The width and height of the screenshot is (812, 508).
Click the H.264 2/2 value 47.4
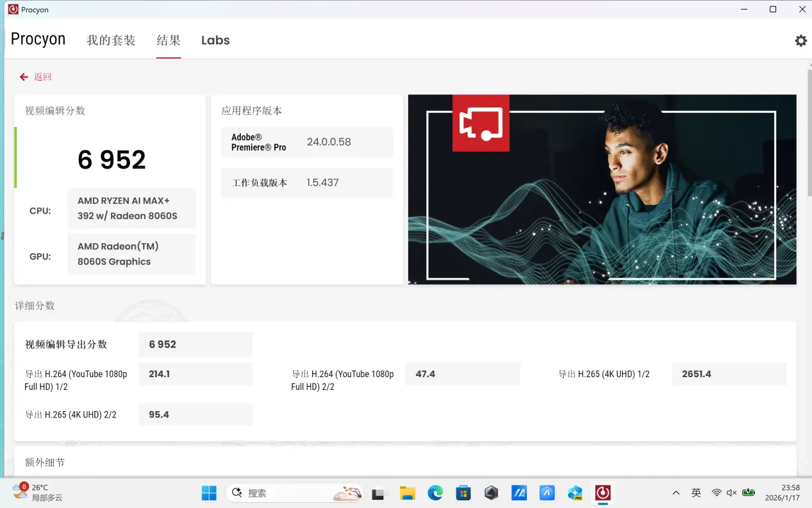coord(463,374)
